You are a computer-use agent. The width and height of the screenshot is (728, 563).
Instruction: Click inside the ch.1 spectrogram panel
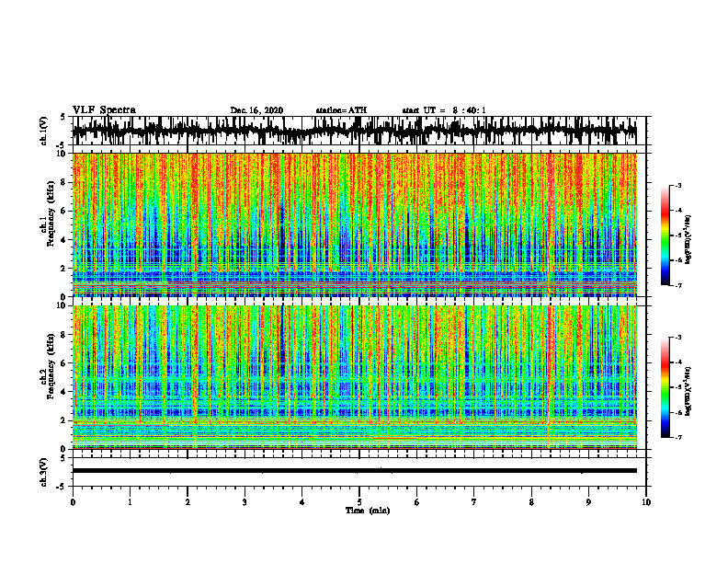(x=354, y=224)
